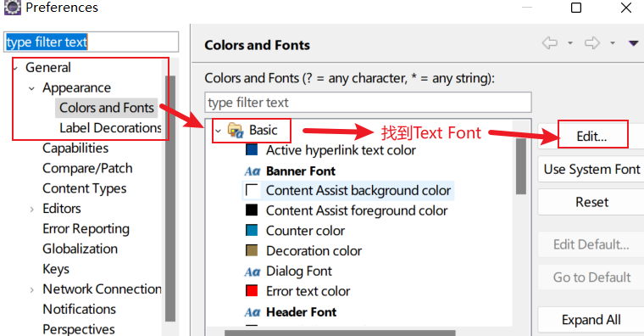Maximize the Preferences window
644x336 pixels.
pos(576,8)
